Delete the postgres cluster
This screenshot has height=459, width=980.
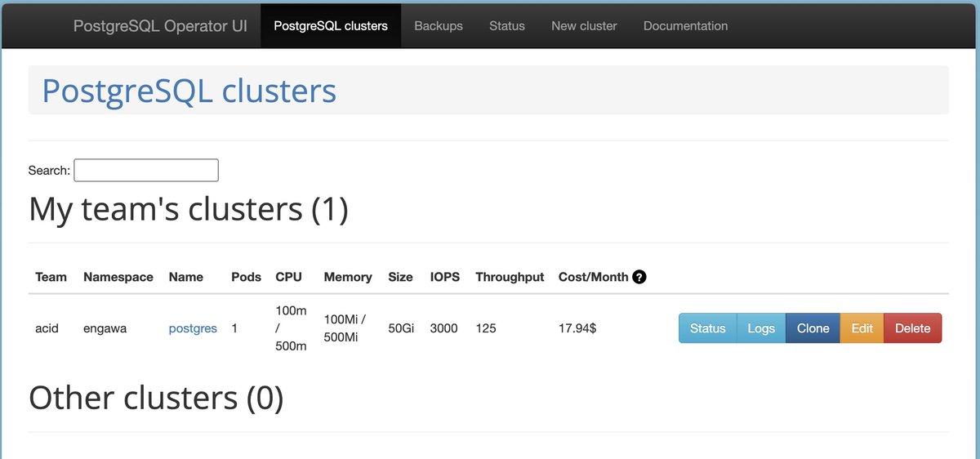(x=912, y=328)
